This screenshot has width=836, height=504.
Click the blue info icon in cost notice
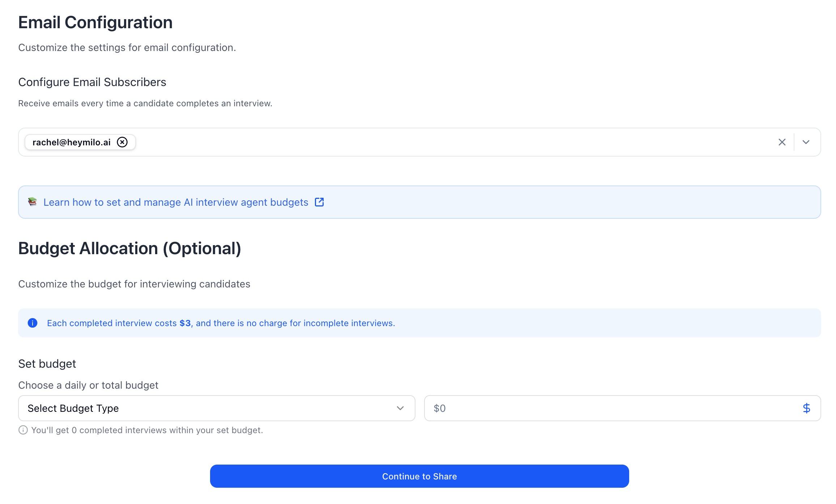(x=33, y=323)
